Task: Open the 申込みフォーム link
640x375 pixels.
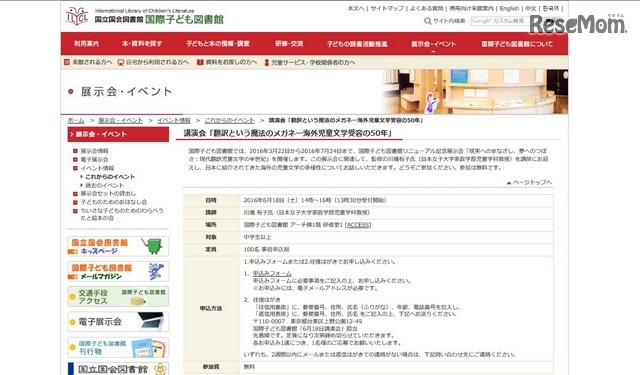Action: 272,273
